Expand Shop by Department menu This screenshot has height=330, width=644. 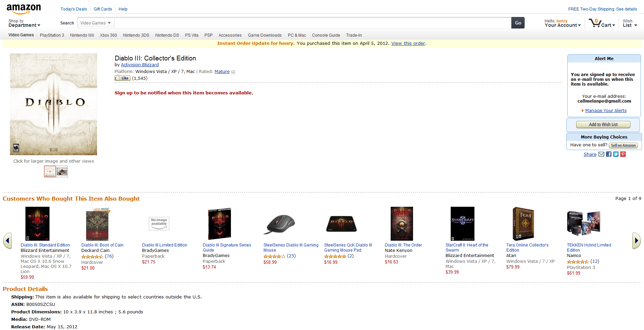click(24, 23)
